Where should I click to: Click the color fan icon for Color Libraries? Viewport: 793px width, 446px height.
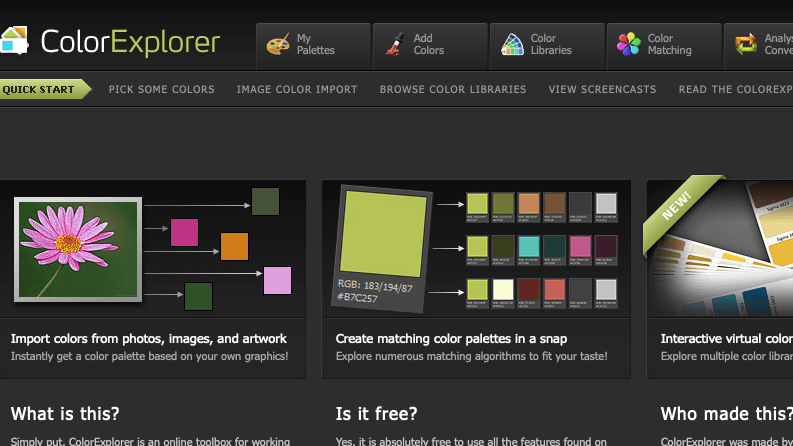tap(512, 44)
